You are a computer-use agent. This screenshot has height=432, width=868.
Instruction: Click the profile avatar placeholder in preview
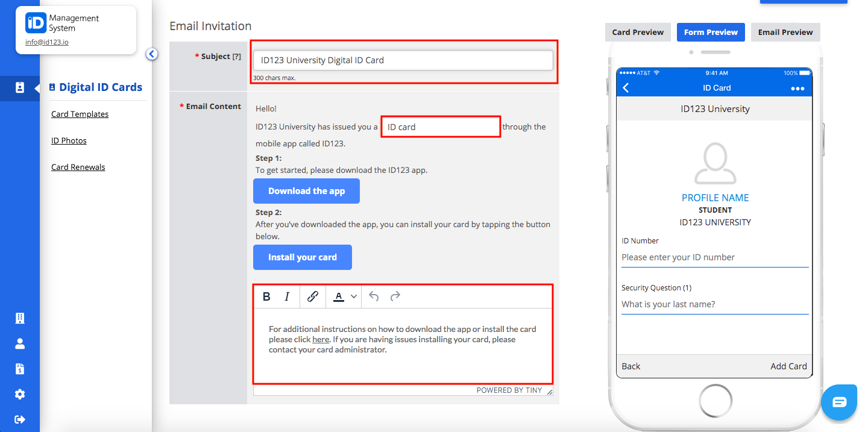coord(715,163)
